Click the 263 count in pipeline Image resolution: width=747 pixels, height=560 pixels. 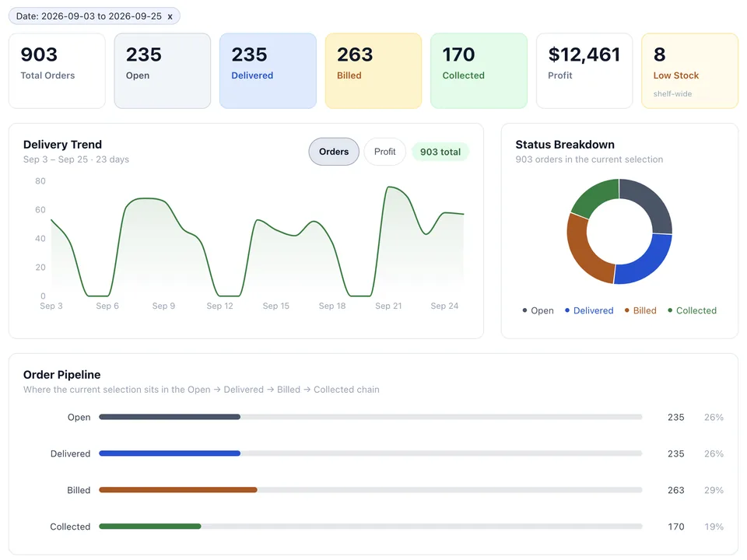(675, 490)
